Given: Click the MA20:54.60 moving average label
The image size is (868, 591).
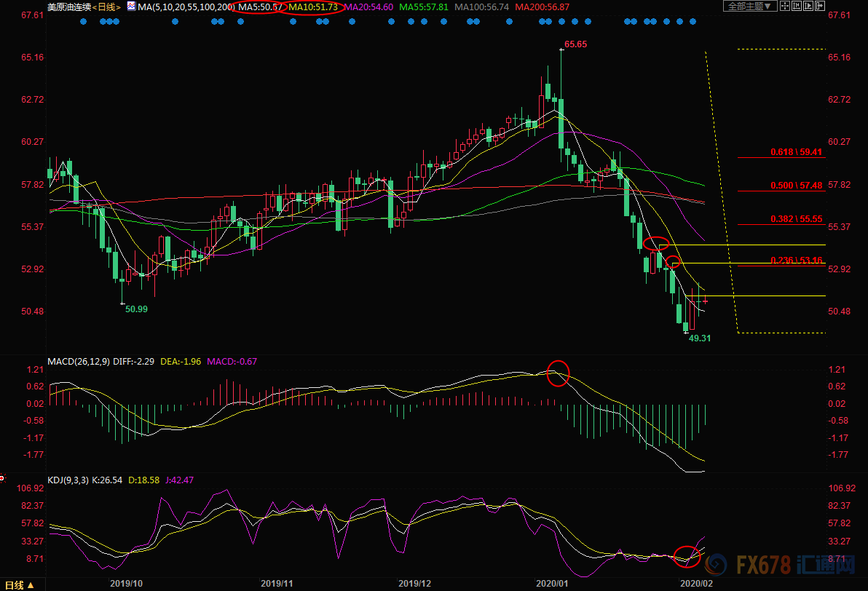Looking at the screenshot, I should click(x=370, y=7).
